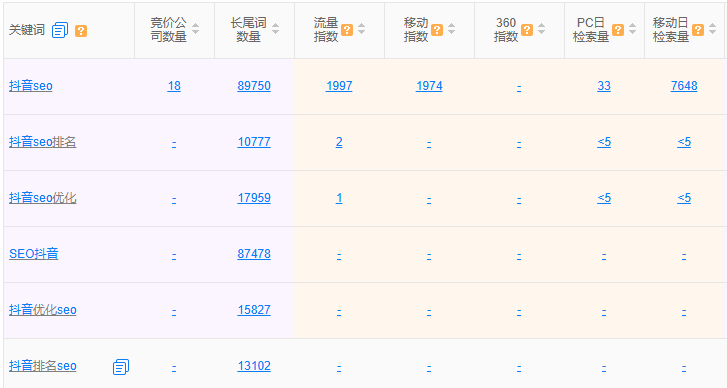Click PC daily search value 33
Screen dimensions: 727x388
(x=604, y=86)
